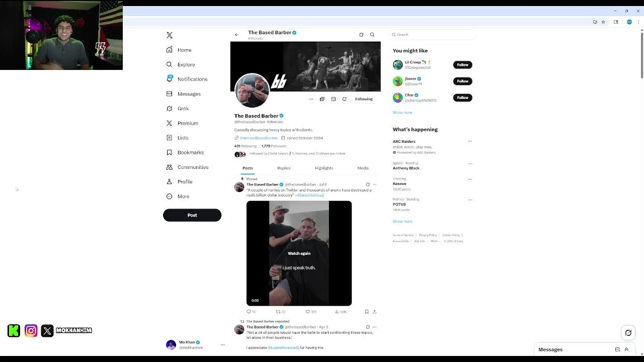This screenshot has height=362, width=644.
Task: Click the profile's Grok camera icon button
Action: [x=322, y=99]
